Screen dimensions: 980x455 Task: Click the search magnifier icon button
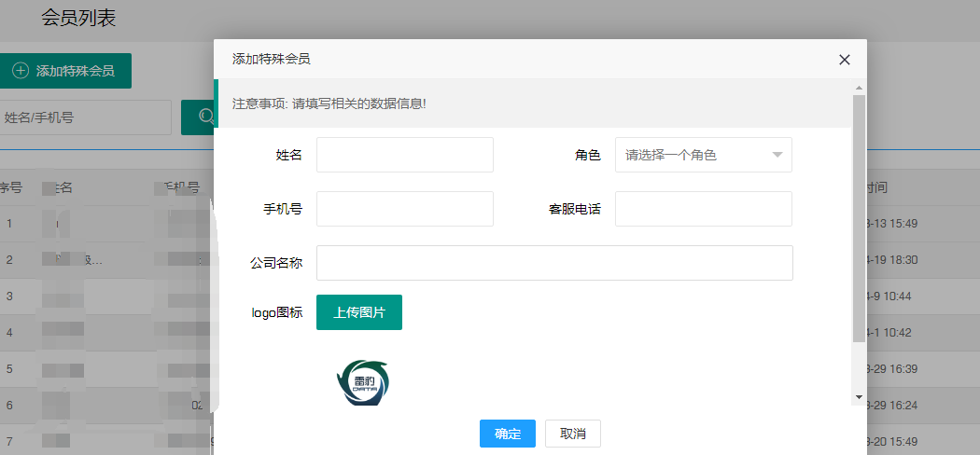coord(199,117)
